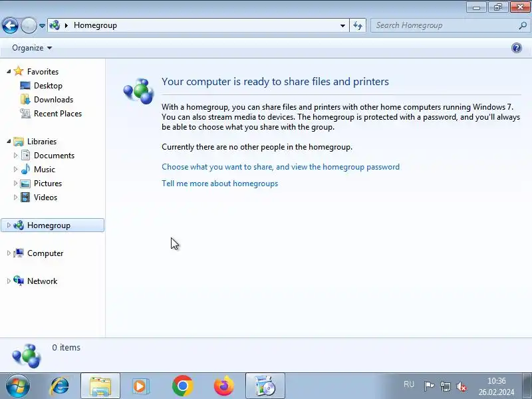Select Homegroup in navigation pane
The image size is (532, 399).
(x=49, y=225)
